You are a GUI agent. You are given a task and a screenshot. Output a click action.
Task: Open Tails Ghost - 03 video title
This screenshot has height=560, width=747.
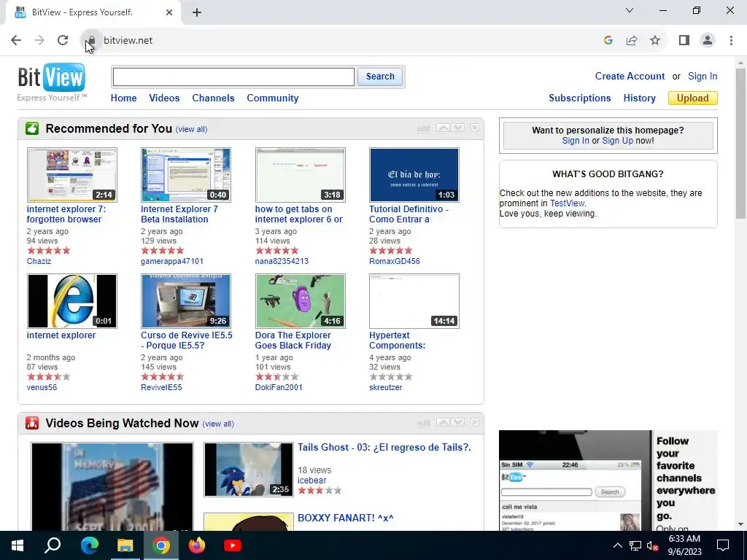pos(384,447)
